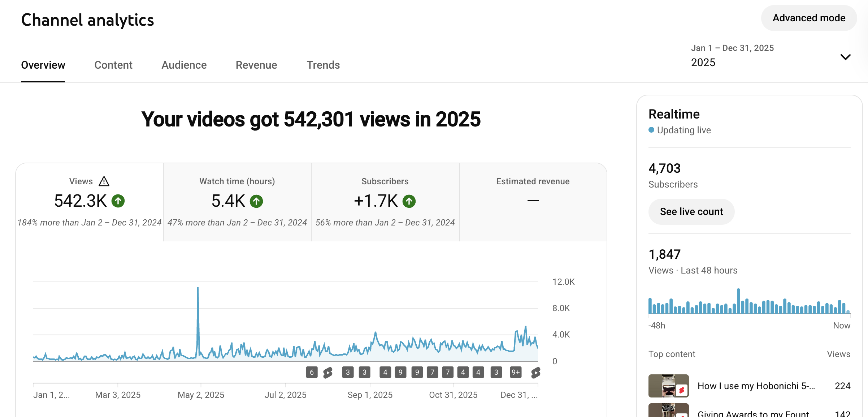Image resolution: width=868 pixels, height=417 pixels.
Task: Click the green up arrow beside +1.7K
Action: [409, 201]
